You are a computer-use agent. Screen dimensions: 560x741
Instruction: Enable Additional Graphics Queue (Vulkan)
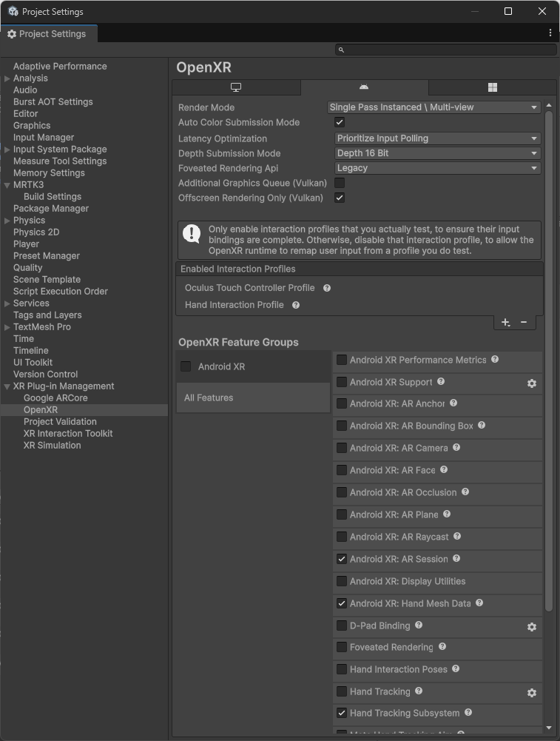340,183
